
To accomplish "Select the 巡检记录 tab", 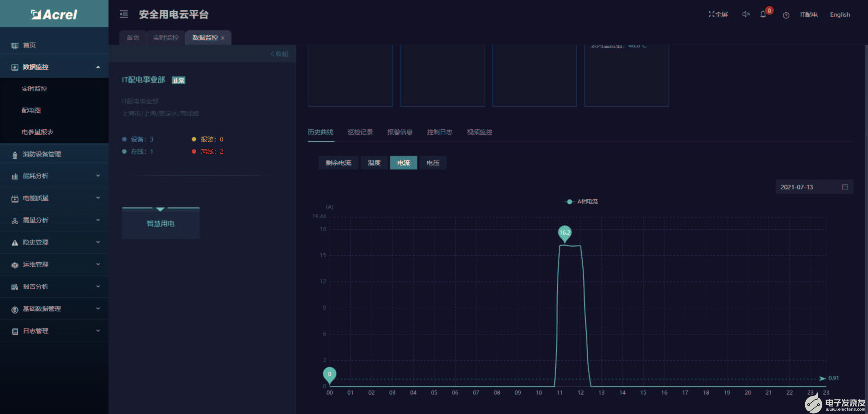I will pyautogui.click(x=360, y=132).
